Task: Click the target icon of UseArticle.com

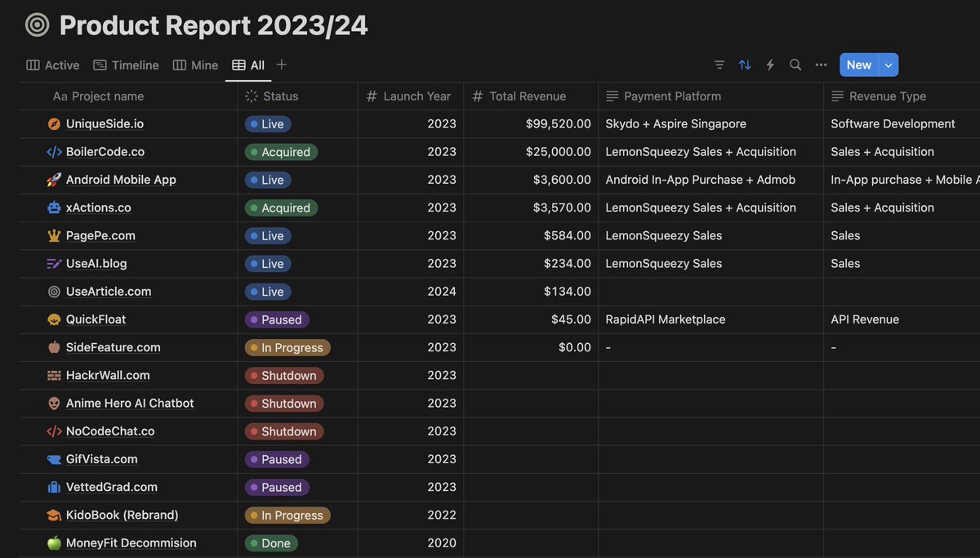Action: [x=54, y=292]
